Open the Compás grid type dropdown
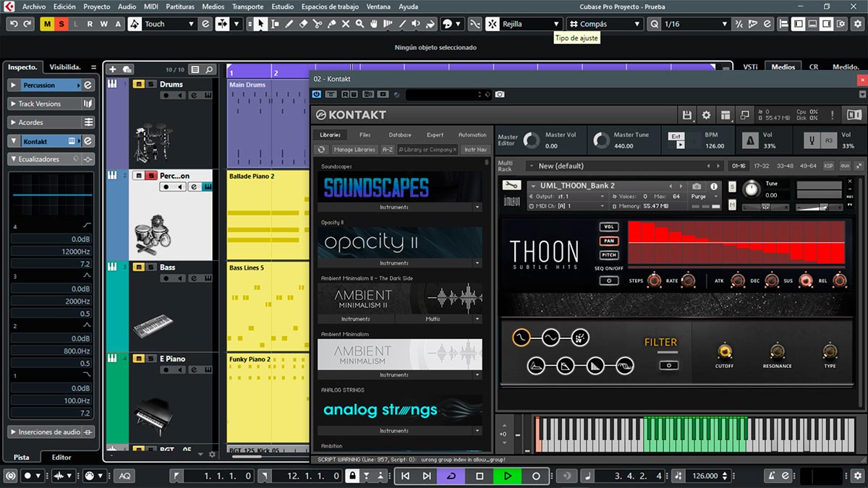Screen dimensions: 868x488 [x=605, y=24]
